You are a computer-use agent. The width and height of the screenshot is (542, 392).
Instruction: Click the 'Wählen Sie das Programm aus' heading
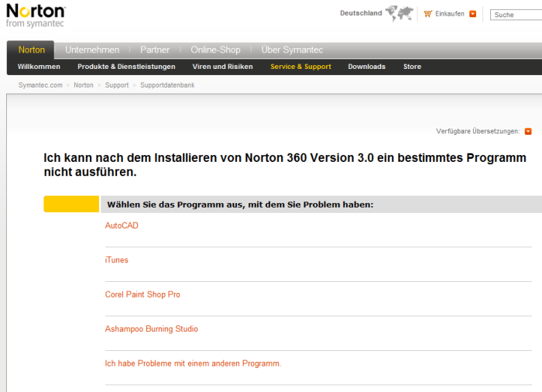tap(240, 205)
